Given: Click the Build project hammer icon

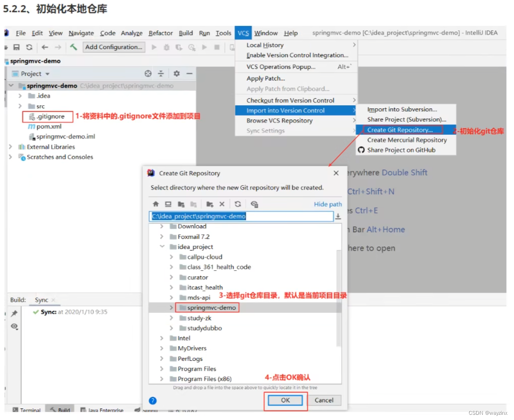Looking at the screenshot, I should pos(73,47).
